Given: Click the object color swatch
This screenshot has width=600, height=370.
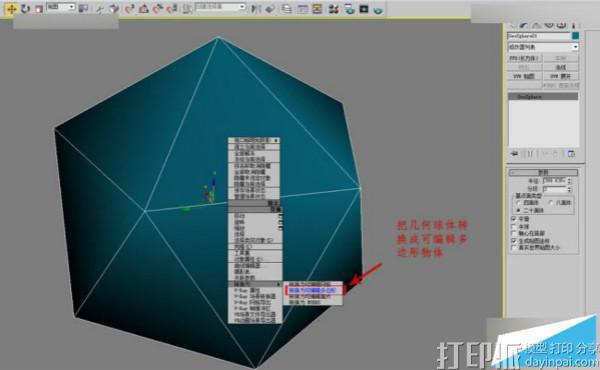Looking at the screenshot, I should pyautogui.click(x=575, y=36).
